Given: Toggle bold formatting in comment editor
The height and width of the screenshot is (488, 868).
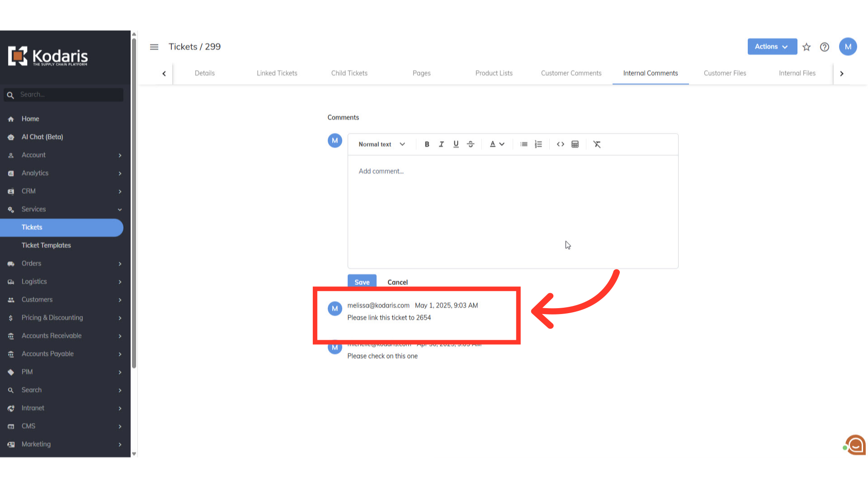Looking at the screenshot, I should click(427, 144).
